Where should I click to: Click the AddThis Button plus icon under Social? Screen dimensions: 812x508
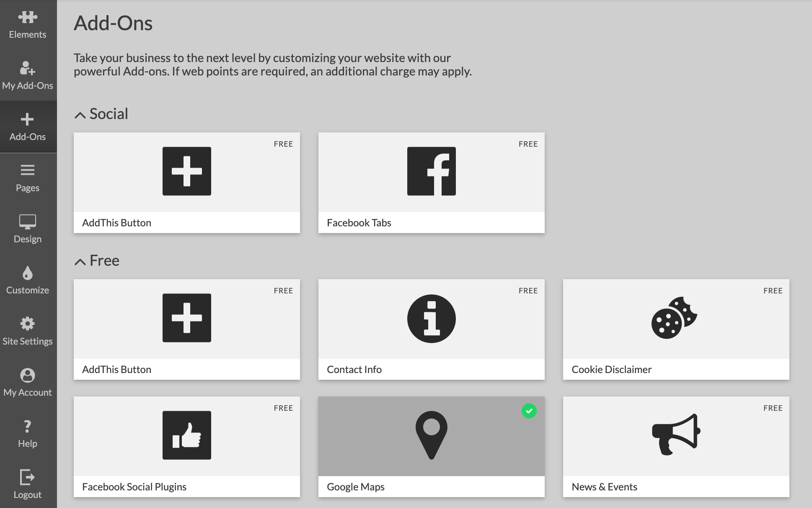(187, 171)
